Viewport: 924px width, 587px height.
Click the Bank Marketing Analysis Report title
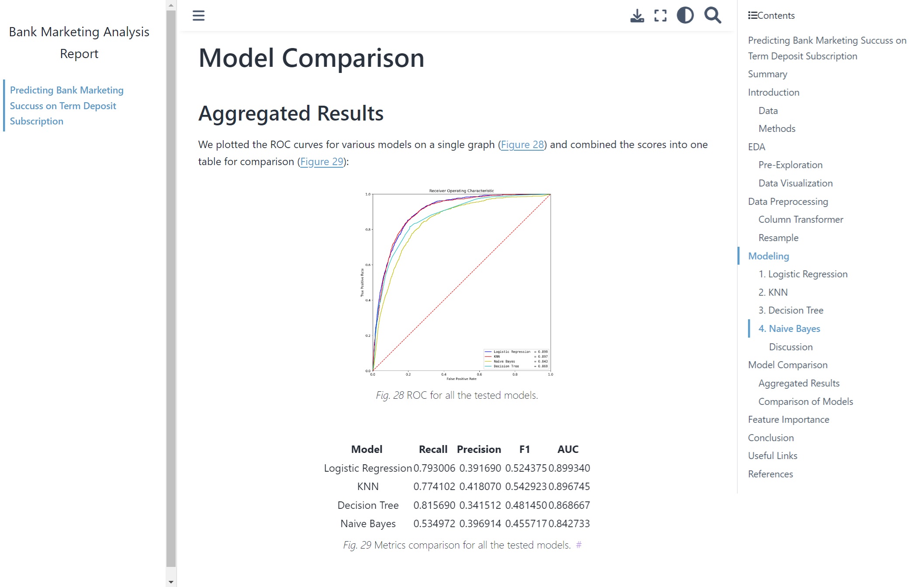[x=79, y=43]
